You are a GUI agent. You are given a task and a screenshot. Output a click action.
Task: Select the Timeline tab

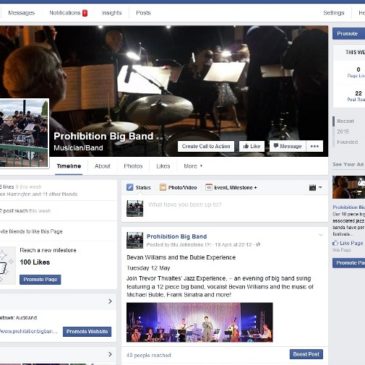pyautogui.click(x=69, y=166)
